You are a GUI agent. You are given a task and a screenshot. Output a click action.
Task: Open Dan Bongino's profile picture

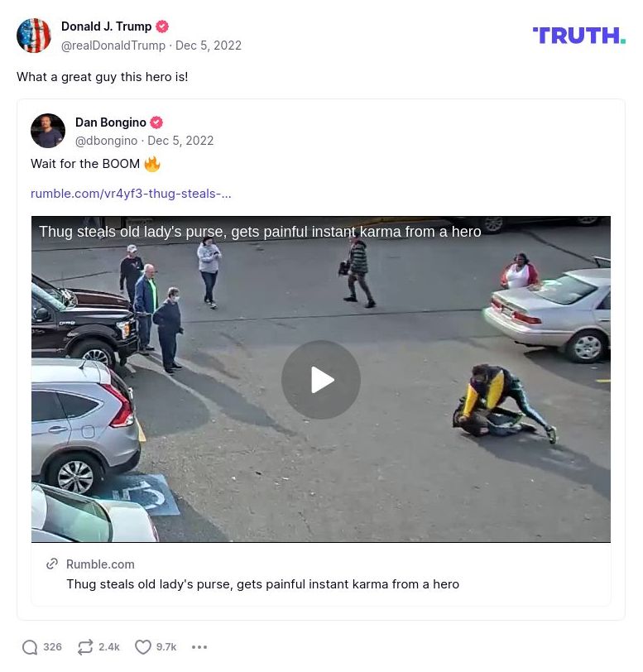click(48, 131)
